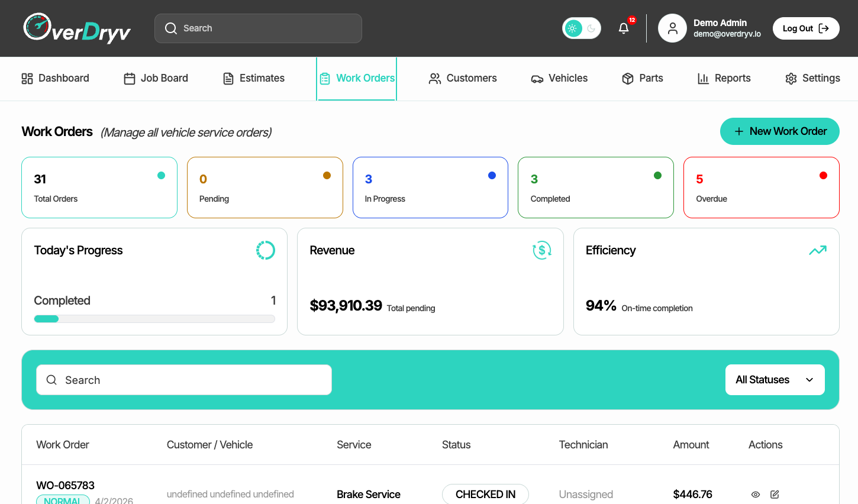Image resolution: width=858 pixels, height=504 pixels.
Task: Create a New Work Order
Action: pyautogui.click(x=780, y=131)
